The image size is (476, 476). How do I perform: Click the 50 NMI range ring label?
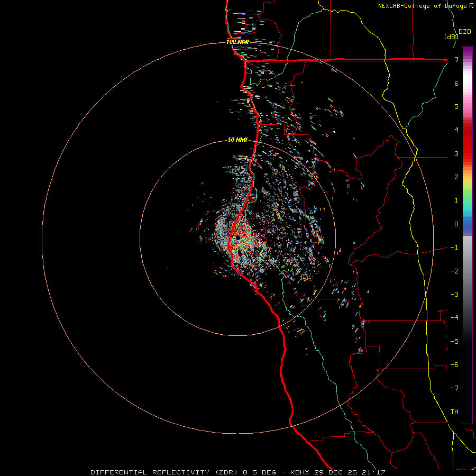237,140
